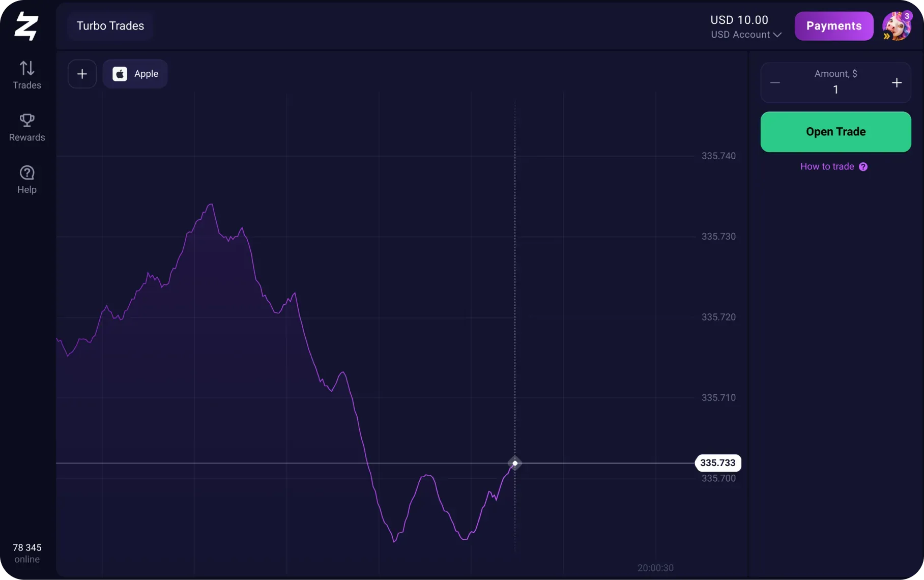Click the USD 10.00 balance text
The image size is (924, 580).
(739, 20)
